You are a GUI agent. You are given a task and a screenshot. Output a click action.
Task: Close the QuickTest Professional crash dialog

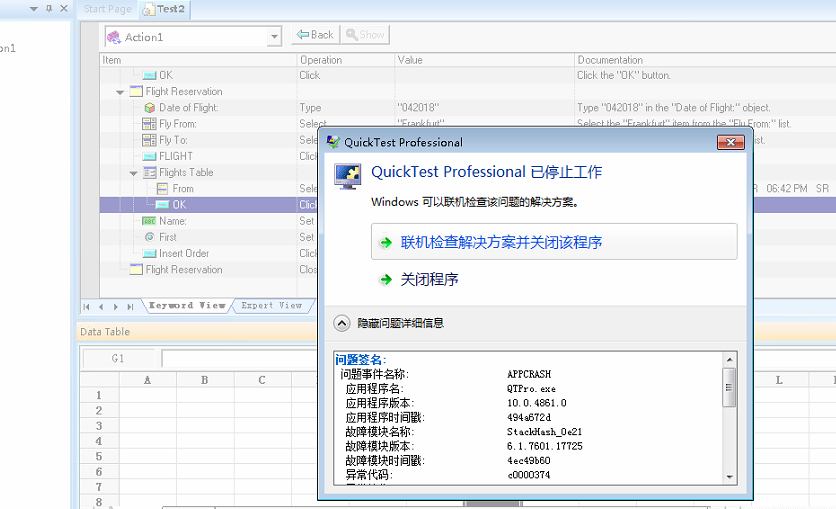click(x=731, y=142)
